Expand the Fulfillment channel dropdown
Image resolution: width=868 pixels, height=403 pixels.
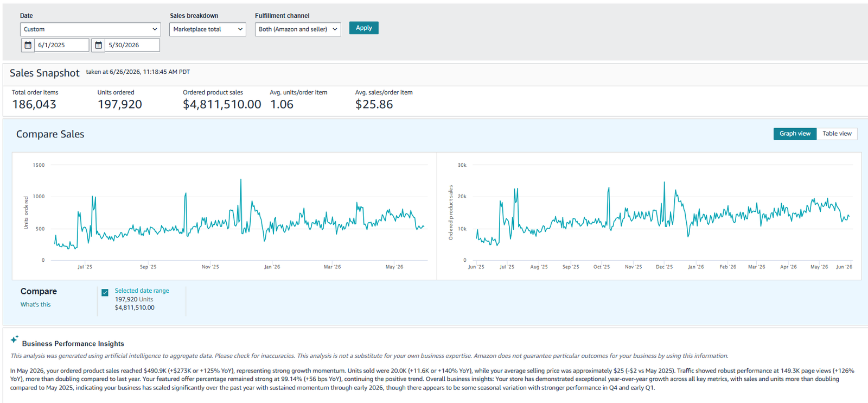(x=298, y=29)
